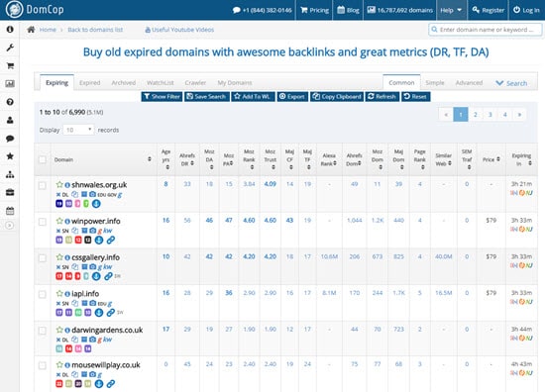Viewport: 545px width, 392px height.
Task: Click link chain icon for winpower.info
Action: [x=111, y=240]
